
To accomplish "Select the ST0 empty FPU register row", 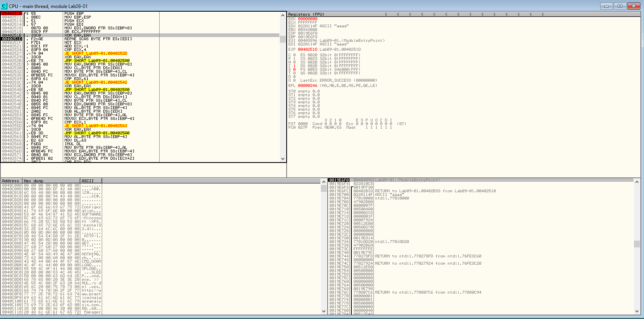I will click(304, 91).
